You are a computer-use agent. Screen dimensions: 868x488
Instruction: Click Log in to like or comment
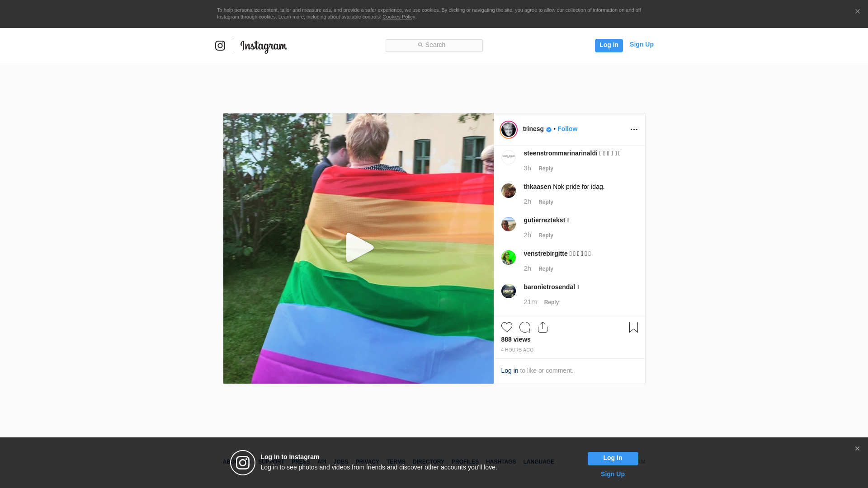pyautogui.click(x=509, y=371)
